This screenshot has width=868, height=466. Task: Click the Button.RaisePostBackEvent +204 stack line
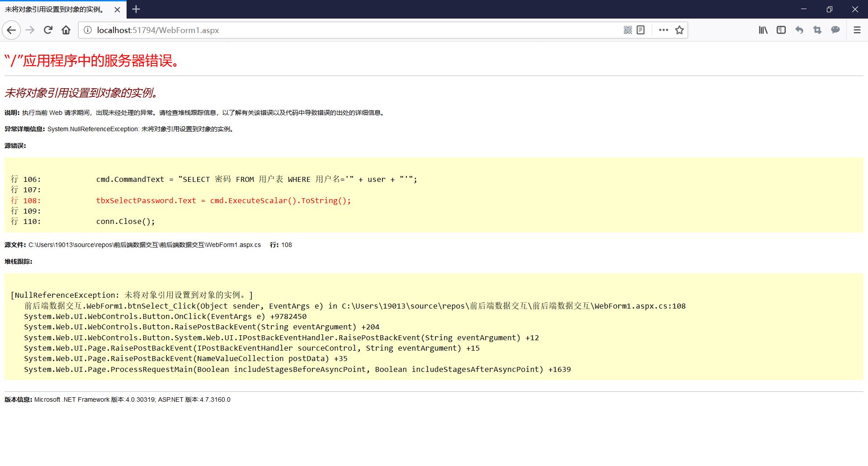pyautogui.click(x=202, y=327)
